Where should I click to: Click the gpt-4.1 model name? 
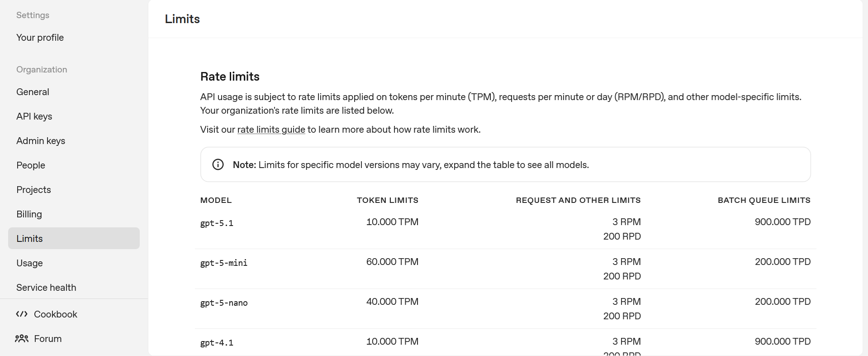(217, 342)
